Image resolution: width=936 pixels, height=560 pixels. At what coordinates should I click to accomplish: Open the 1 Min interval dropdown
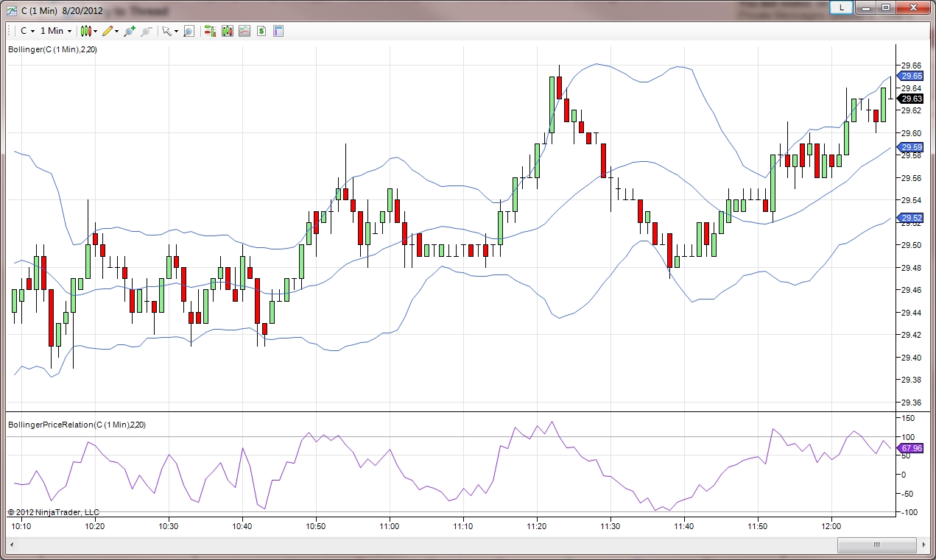[x=56, y=31]
